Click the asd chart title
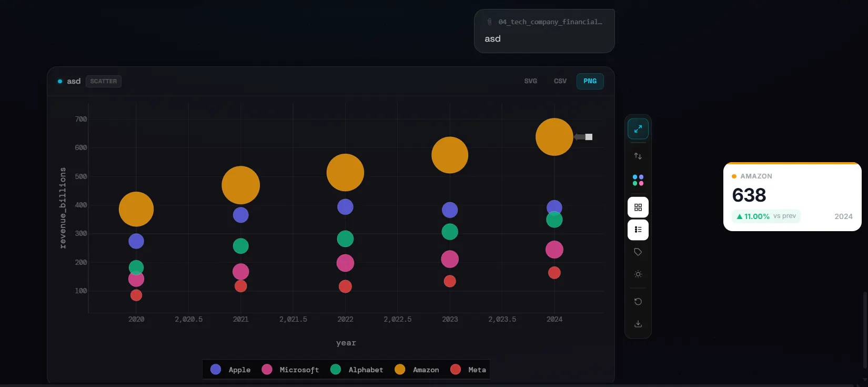This screenshot has height=387, width=868. point(74,81)
